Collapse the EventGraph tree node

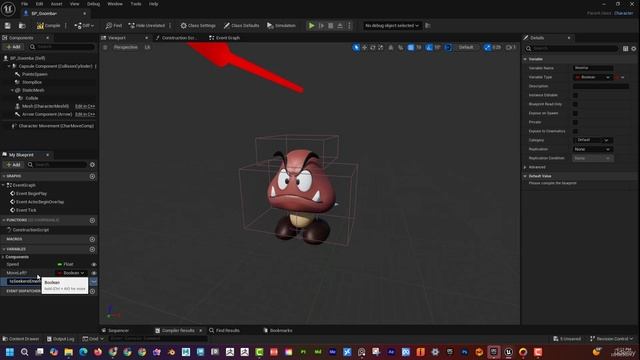pyautogui.click(x=3, y=185)
